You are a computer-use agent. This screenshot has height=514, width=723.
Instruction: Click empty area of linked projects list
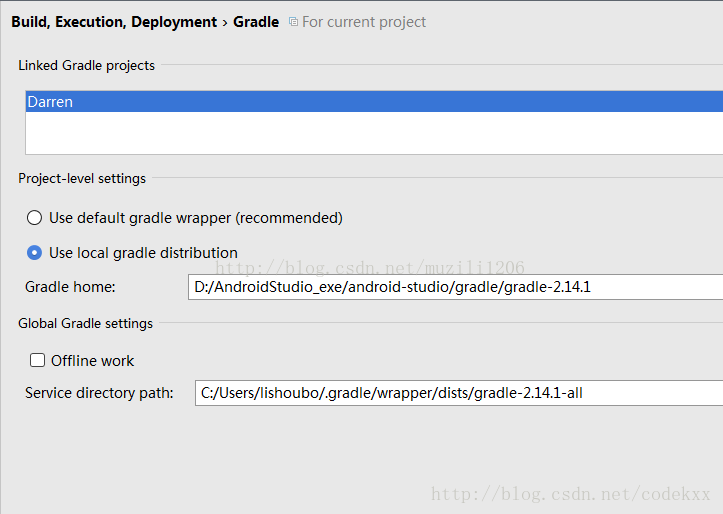374,133
